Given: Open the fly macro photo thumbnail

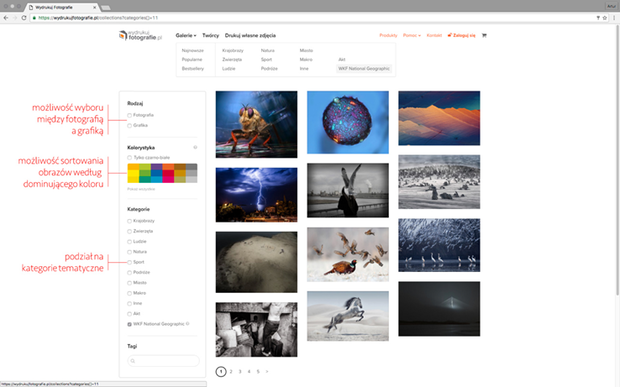Looking at the screenshot, I should point(256,124).
